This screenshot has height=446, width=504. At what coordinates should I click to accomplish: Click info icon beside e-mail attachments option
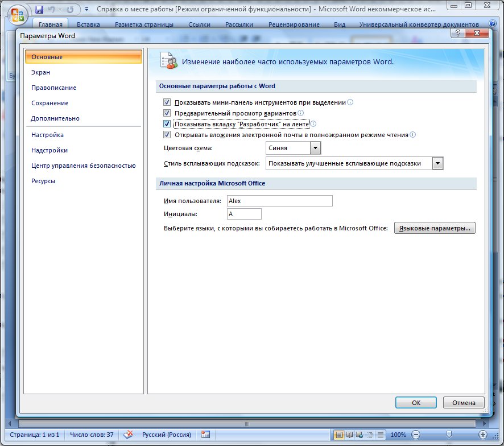point(413,135)
